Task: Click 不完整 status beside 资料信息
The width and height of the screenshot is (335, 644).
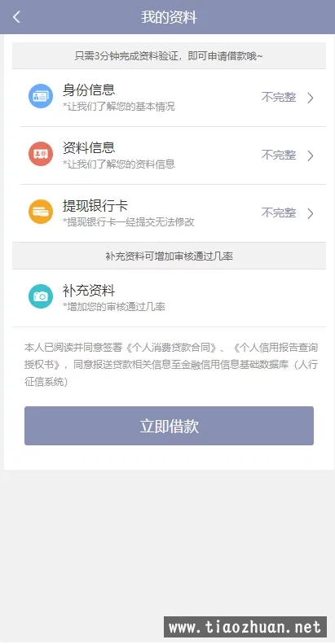Action: 279,156
